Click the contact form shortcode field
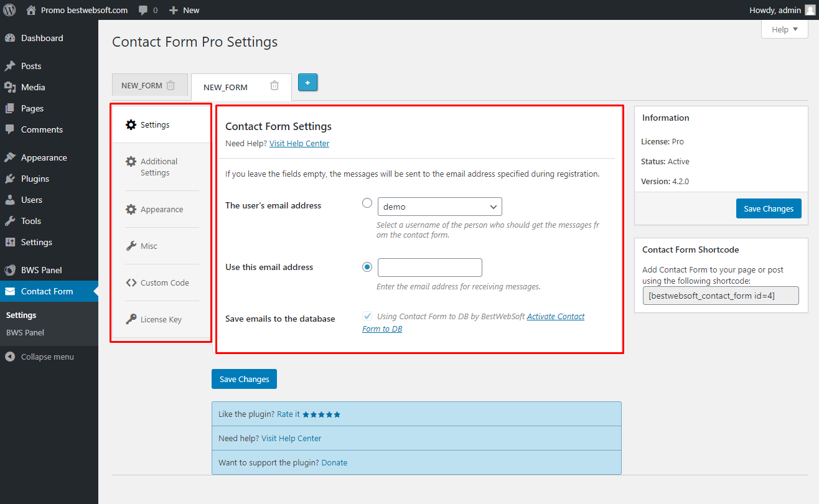Screen dimensions: 819x504 tap(721, 296)
